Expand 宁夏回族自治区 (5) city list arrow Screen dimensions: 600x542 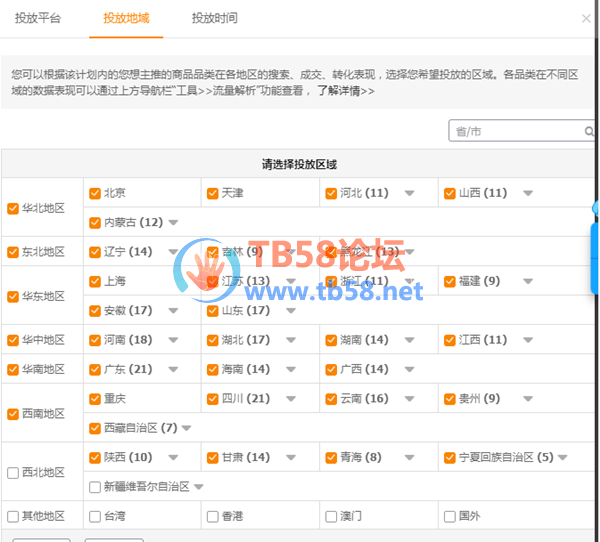point(563,458)
